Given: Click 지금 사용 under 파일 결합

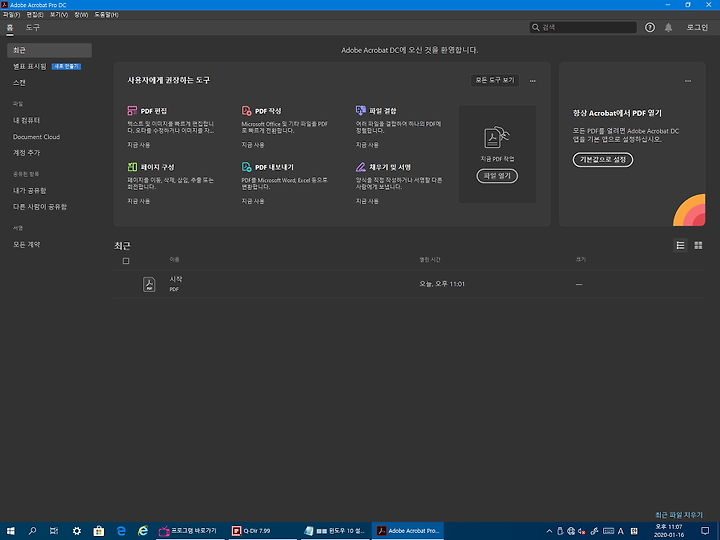Looking at the screenshot, I should tap(367, 145).
